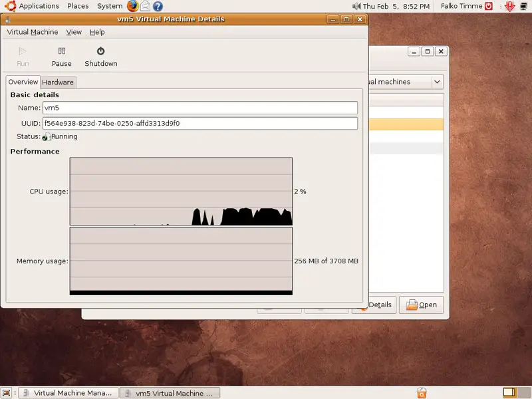Click the Running status icon
The width and height of the screenshot is (532, 399).
coord(46,137)
